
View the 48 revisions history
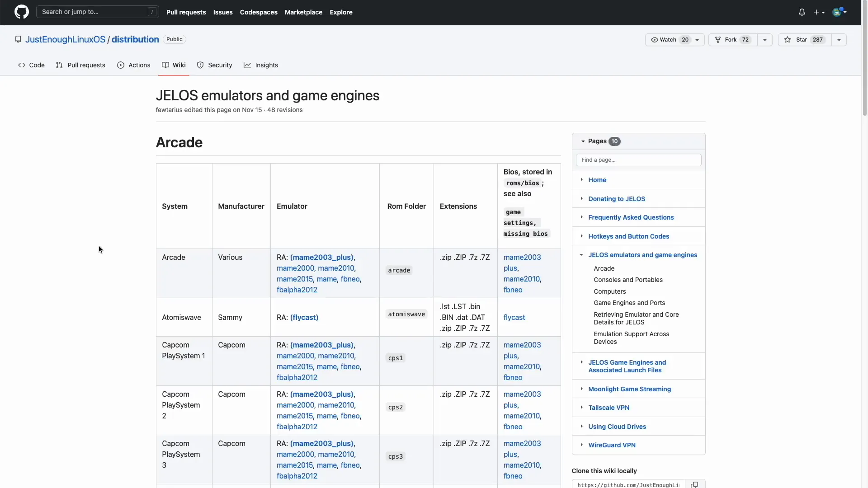tap(285, 110)
